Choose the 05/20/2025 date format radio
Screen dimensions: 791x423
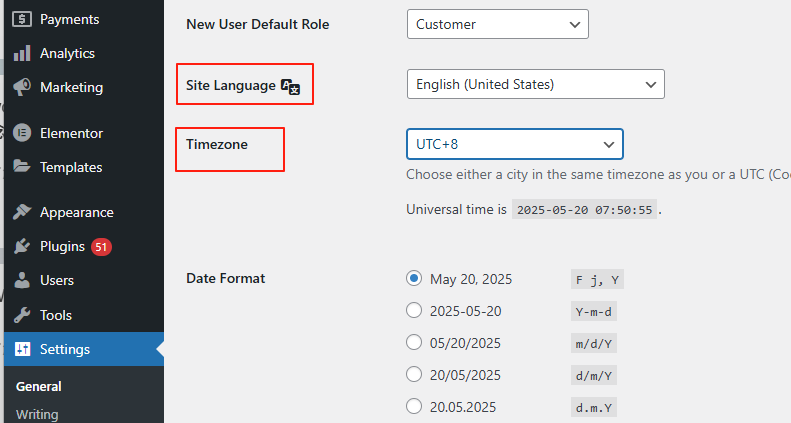(414, 343)
